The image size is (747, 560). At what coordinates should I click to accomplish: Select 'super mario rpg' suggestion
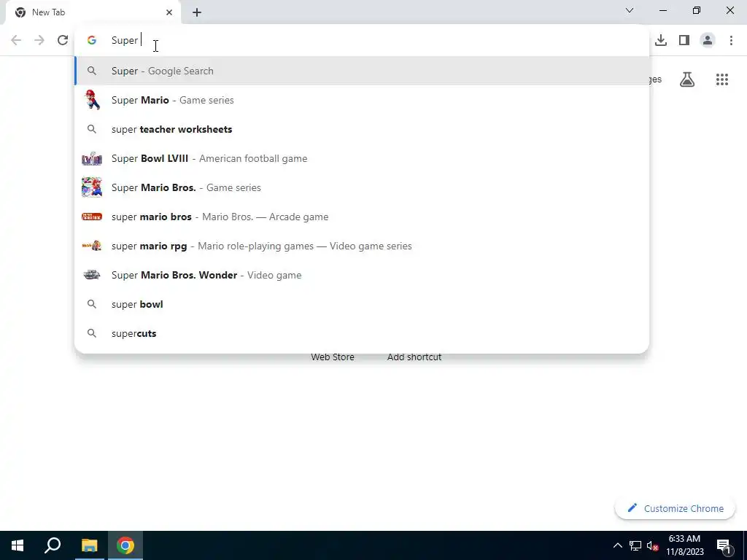362,246
